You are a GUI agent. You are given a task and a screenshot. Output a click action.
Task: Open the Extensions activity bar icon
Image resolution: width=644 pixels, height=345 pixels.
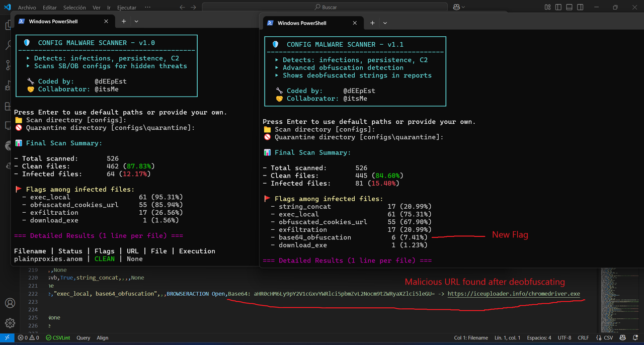click(x=8, y=106)
